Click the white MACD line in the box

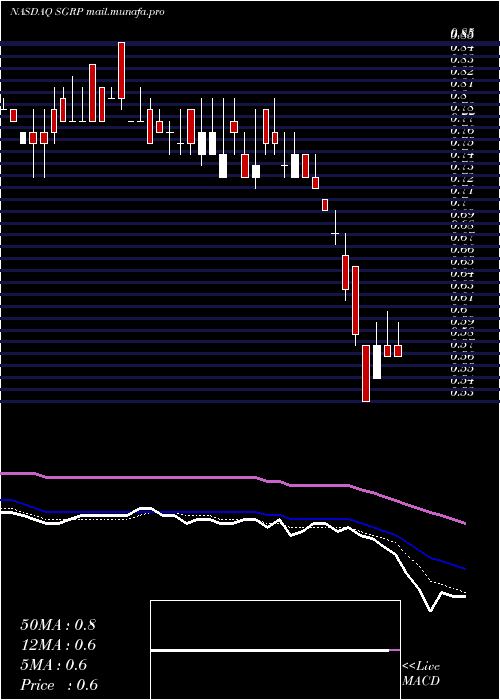270,650
